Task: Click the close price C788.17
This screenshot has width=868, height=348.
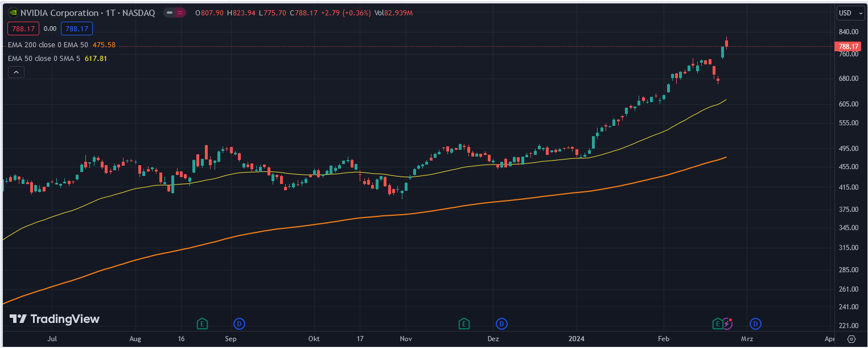Action: coord(303,13)
